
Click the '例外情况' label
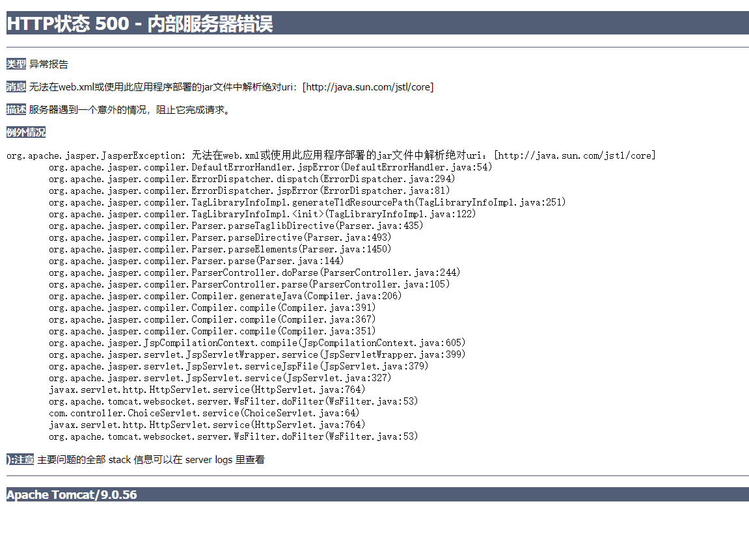click(26, 132)
